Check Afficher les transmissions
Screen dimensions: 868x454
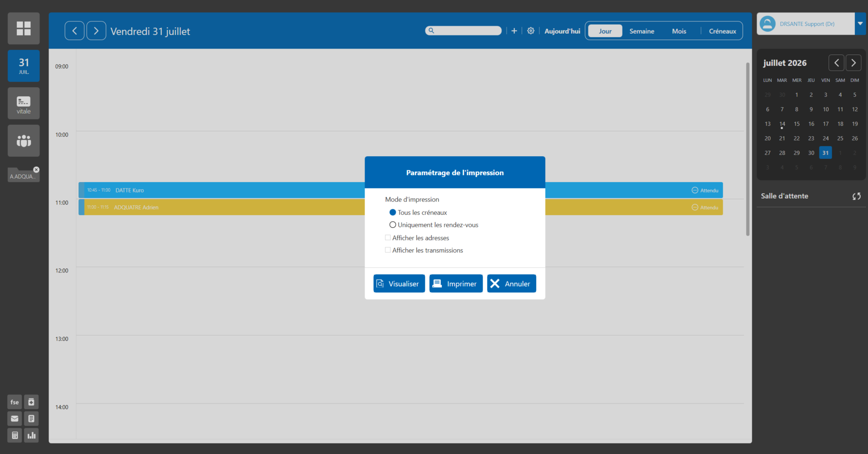388,250
